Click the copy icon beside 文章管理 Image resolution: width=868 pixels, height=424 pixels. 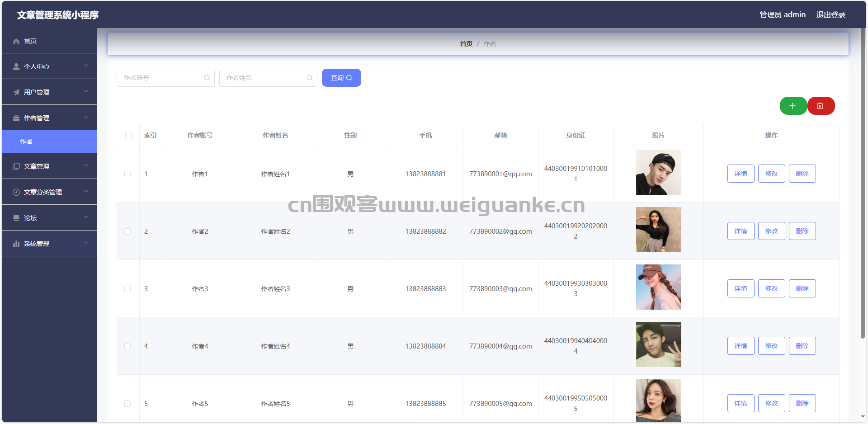[x=16, y=166]
